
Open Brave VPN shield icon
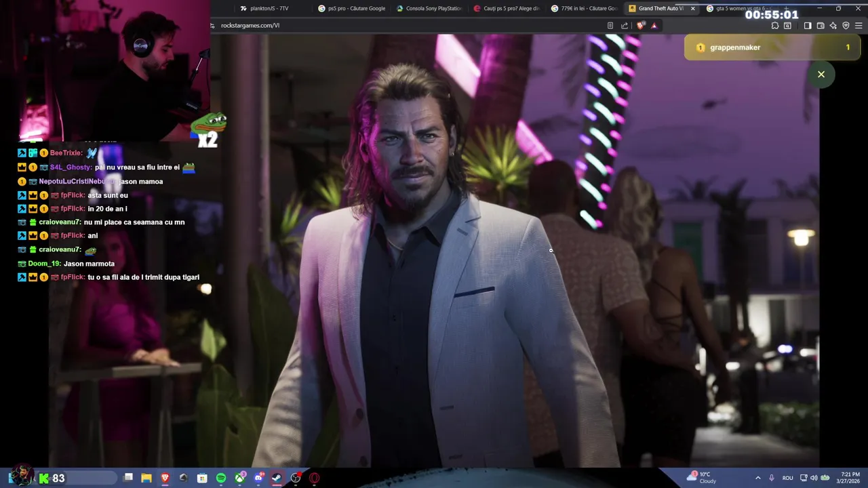pos(846,26)
